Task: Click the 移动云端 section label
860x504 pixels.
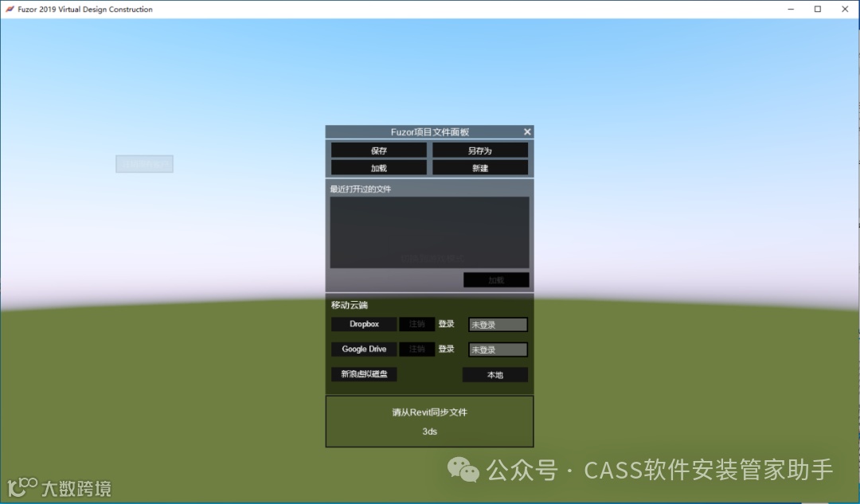Action: click(x=350, y=305)
